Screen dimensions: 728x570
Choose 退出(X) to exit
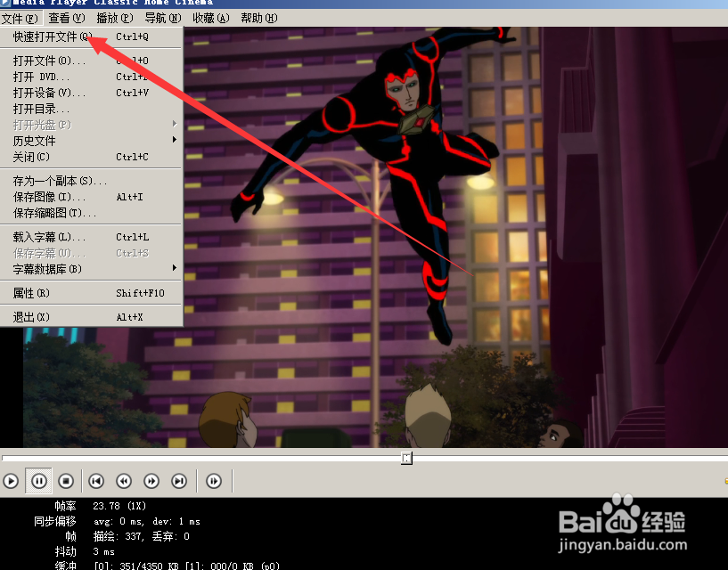(91, 317)
